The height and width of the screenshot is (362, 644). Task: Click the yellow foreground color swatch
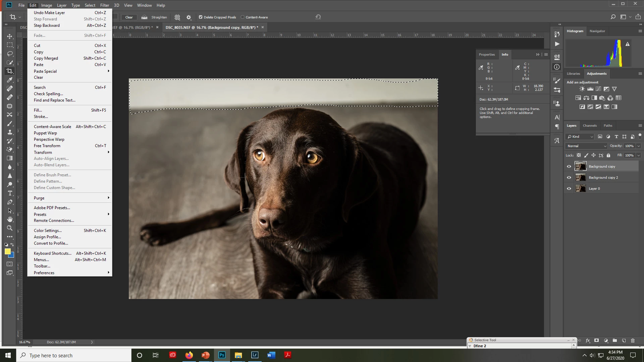pyautogui.click(x=7, y=251)
